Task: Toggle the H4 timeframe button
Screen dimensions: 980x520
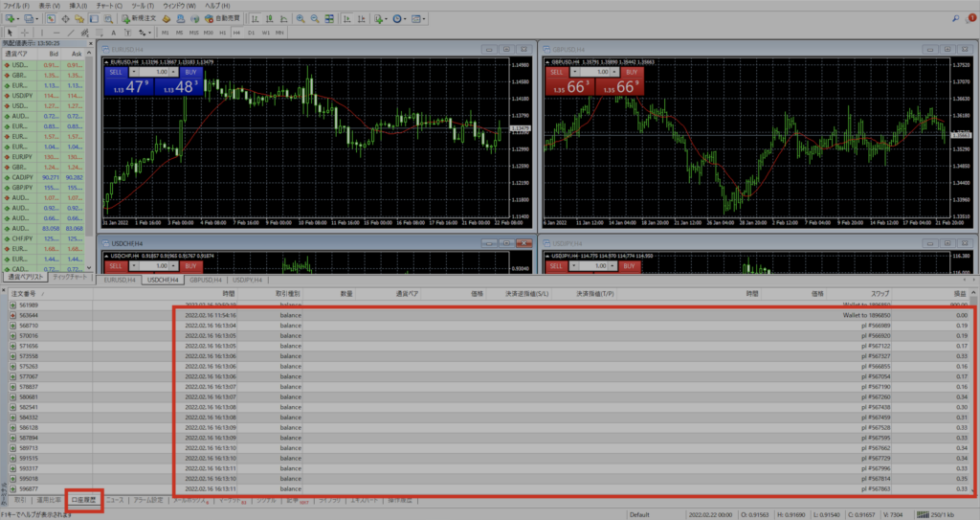Action: pyautogui.click(x=235, y=32)
